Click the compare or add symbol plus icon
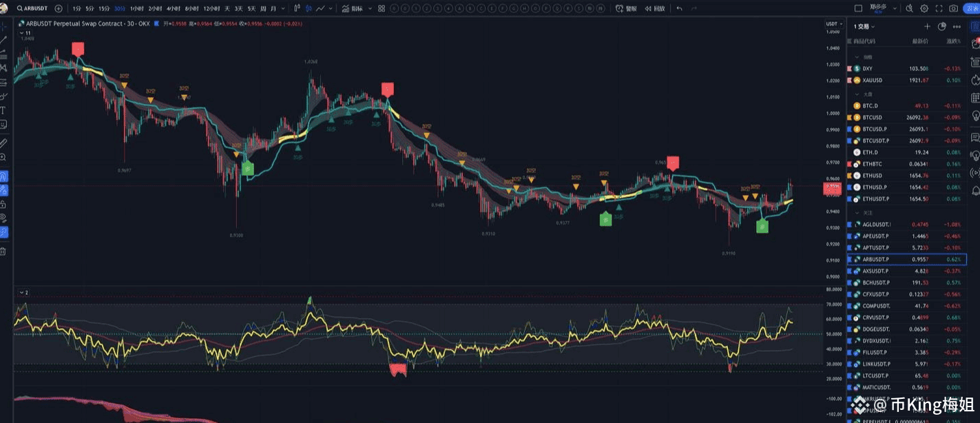The height and width of the screenshot is (423, 980). pos(59,8)
